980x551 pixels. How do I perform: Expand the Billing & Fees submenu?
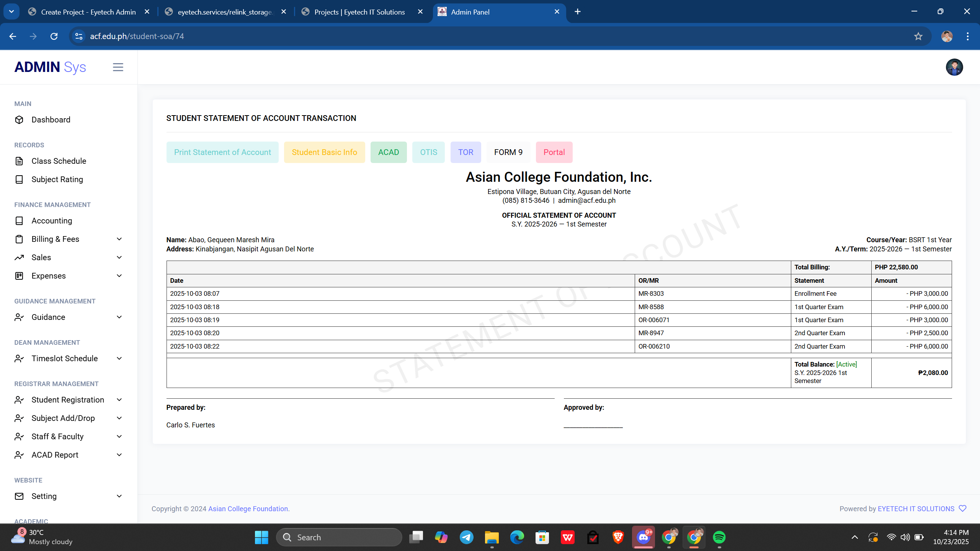pyautogui.click(x=119, y=239)
